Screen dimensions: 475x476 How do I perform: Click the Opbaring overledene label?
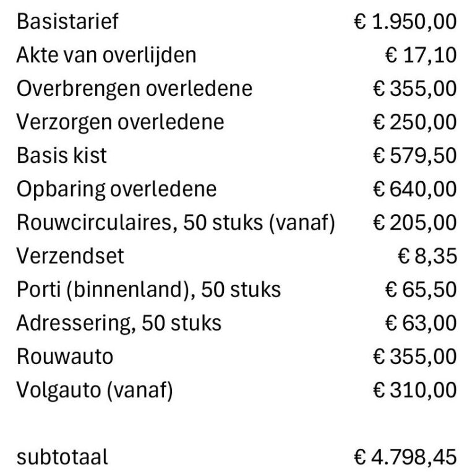117,189
